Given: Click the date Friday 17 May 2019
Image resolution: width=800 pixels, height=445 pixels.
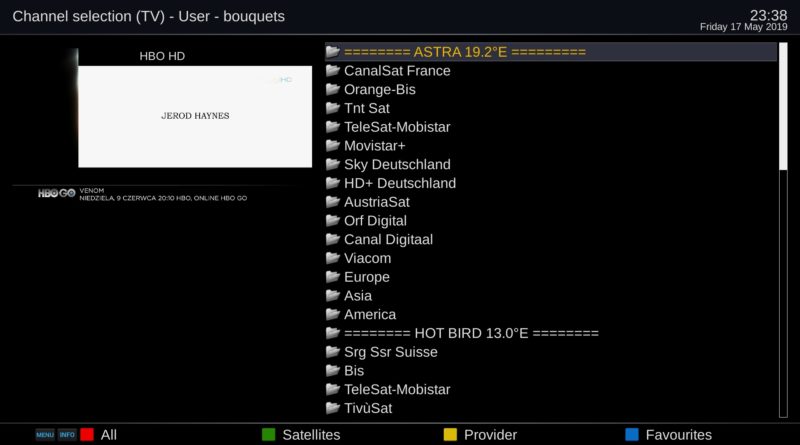Looking at the screenshot, I should click(x=743, y=27).
